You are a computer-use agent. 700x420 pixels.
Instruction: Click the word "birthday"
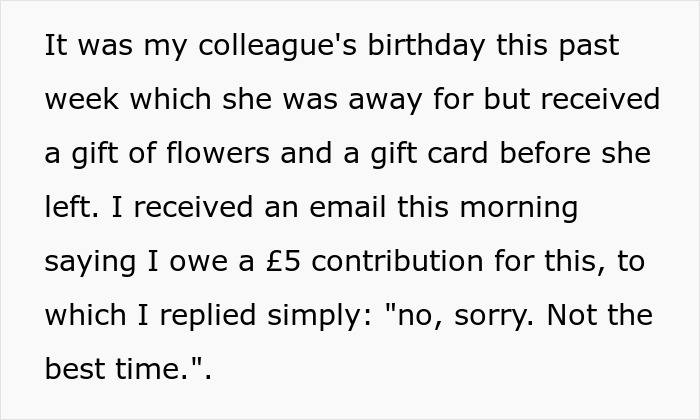click(x=426, y=46)
